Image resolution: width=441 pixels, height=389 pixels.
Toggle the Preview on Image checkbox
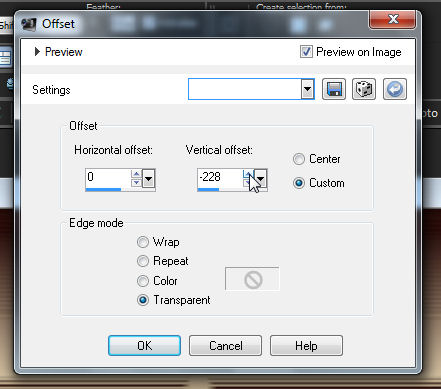[306, 52]
